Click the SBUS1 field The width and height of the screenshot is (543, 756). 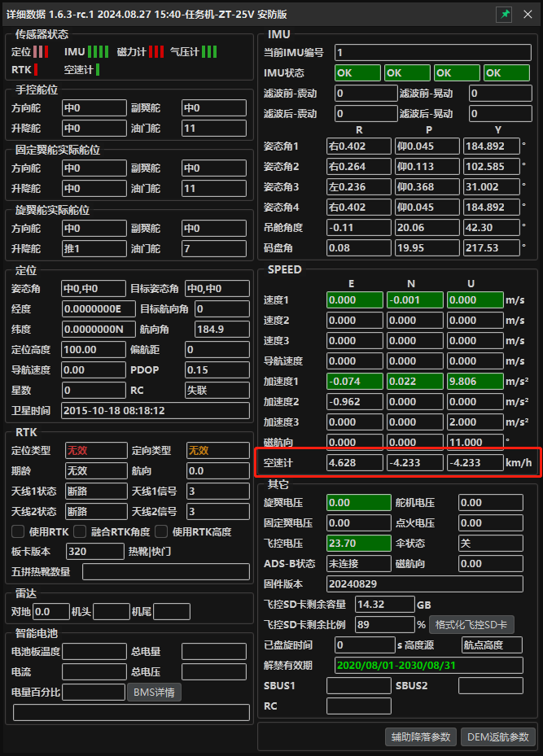click(x=359, y=685)
